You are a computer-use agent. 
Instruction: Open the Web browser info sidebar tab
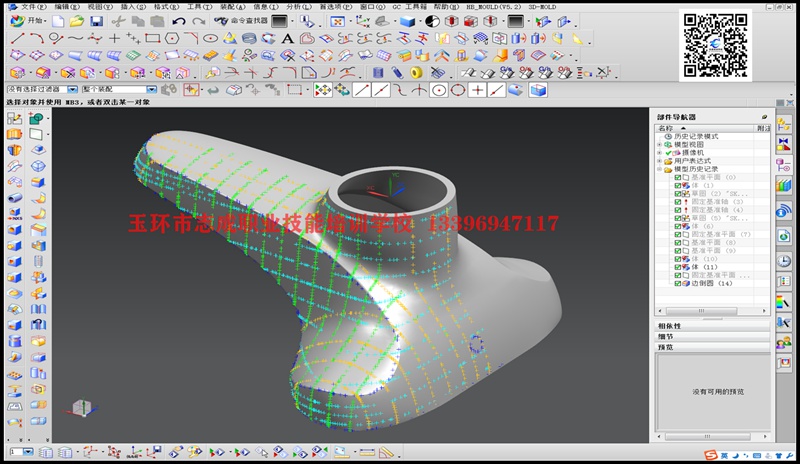784,210
